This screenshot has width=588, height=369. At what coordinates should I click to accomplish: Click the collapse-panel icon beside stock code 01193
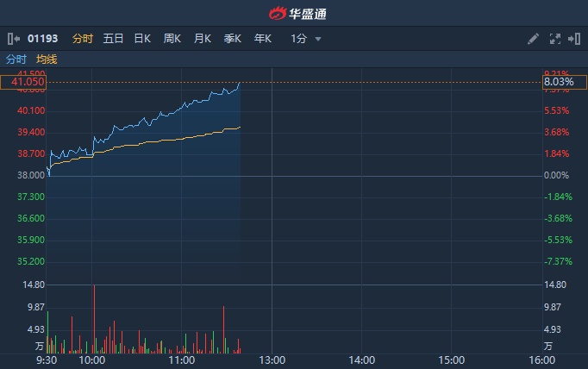click(13, 39)
